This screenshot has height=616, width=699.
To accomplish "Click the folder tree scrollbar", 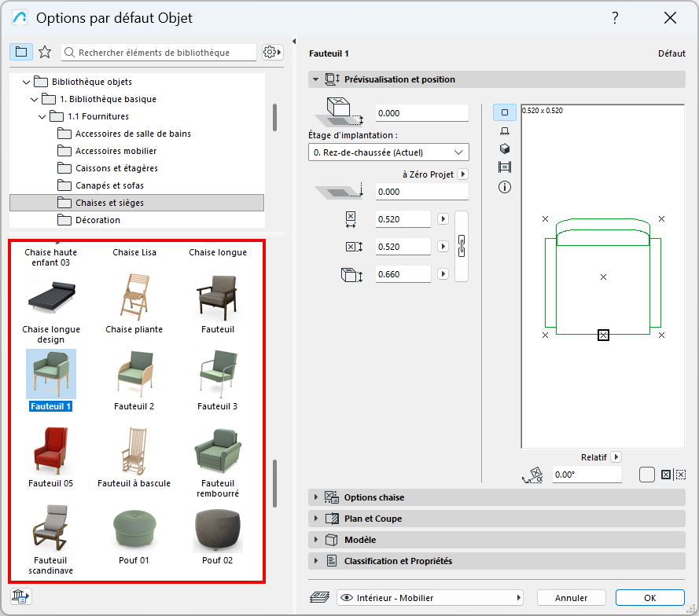I will 274,118.
